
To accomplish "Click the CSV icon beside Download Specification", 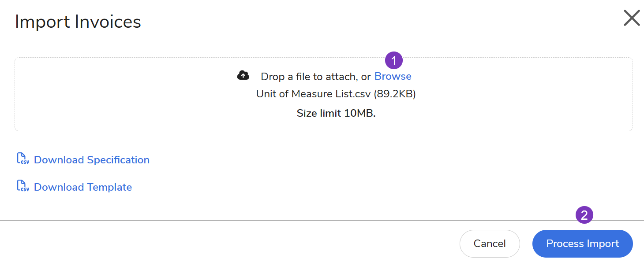I will (22, 159).
